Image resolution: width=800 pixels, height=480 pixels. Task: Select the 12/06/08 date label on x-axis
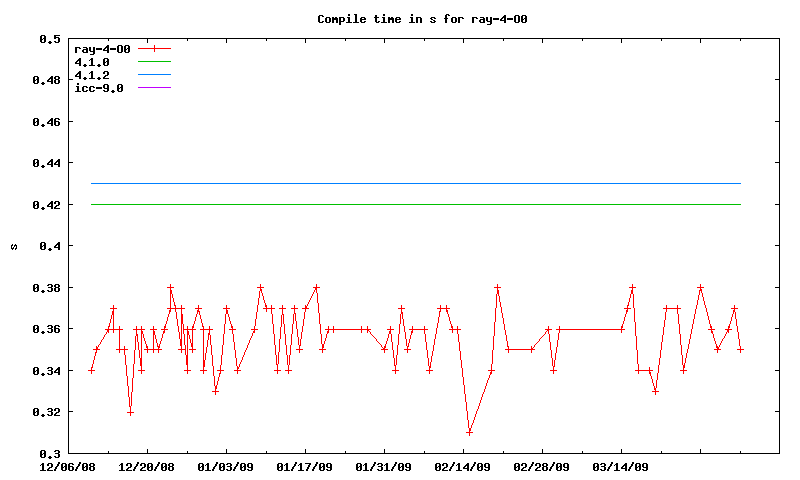click(x=67, y=467)
